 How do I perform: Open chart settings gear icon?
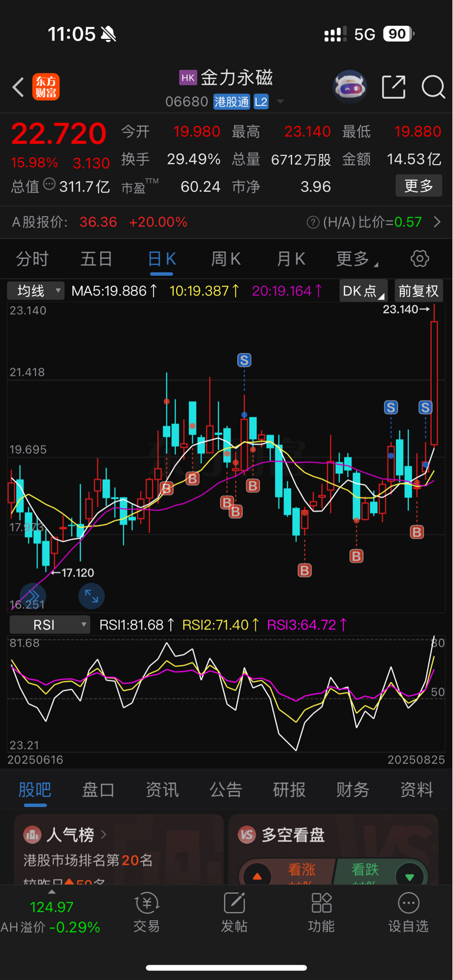coord(419,258)
